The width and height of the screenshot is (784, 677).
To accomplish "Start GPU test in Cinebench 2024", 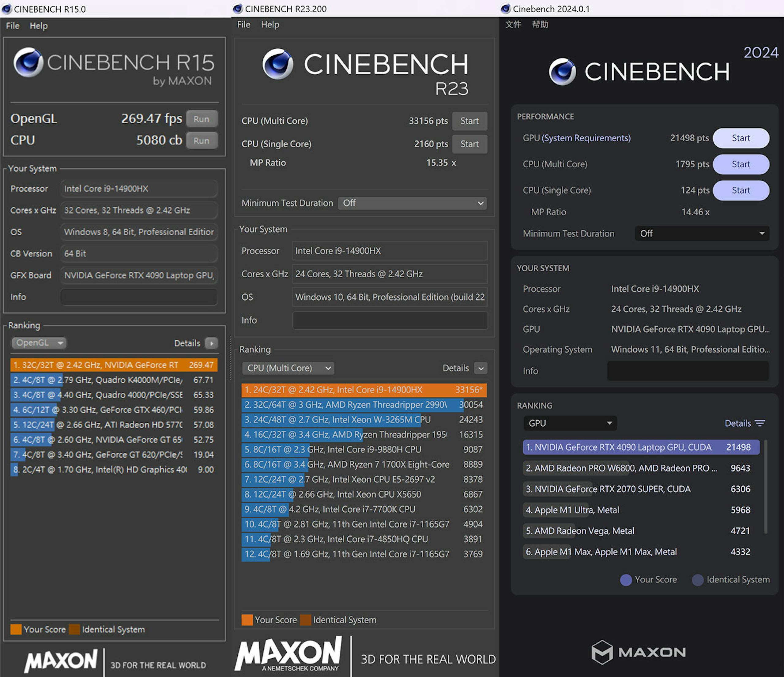I will (x=741, y=138).
